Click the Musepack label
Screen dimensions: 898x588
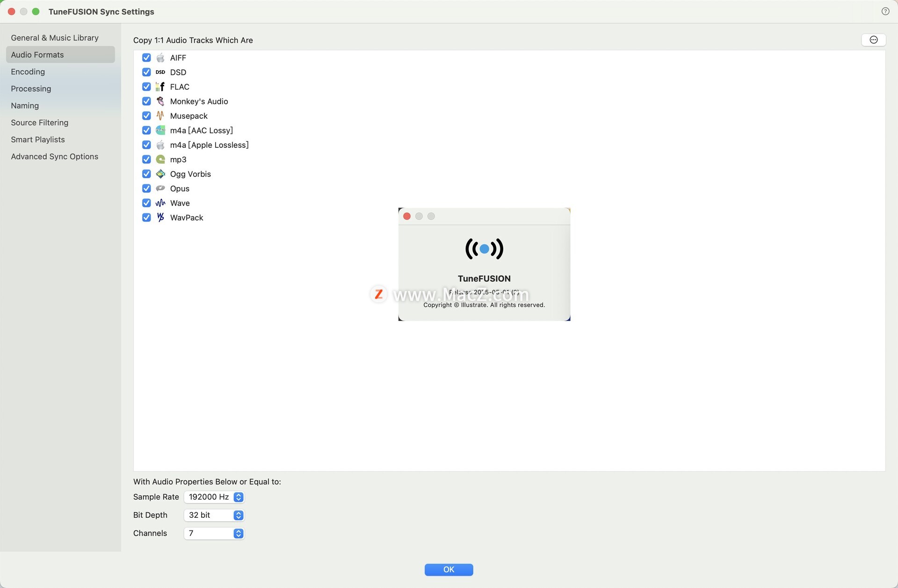click(x=189, y=116)
